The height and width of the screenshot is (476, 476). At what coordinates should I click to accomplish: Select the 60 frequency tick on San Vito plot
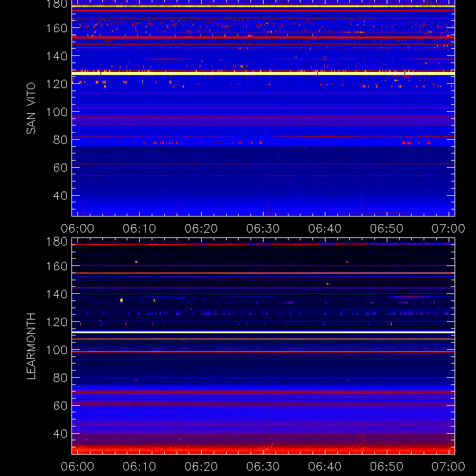tap(61, 168)
